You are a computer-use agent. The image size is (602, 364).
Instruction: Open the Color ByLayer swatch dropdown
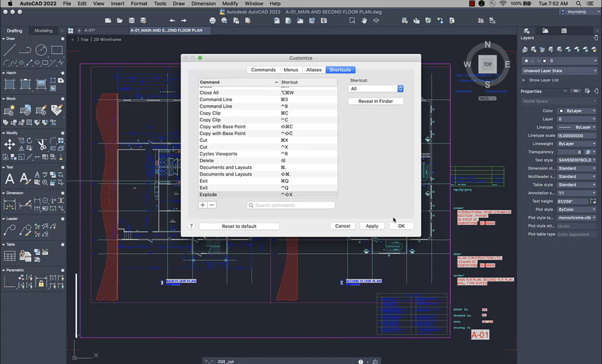tap(577, 111)
